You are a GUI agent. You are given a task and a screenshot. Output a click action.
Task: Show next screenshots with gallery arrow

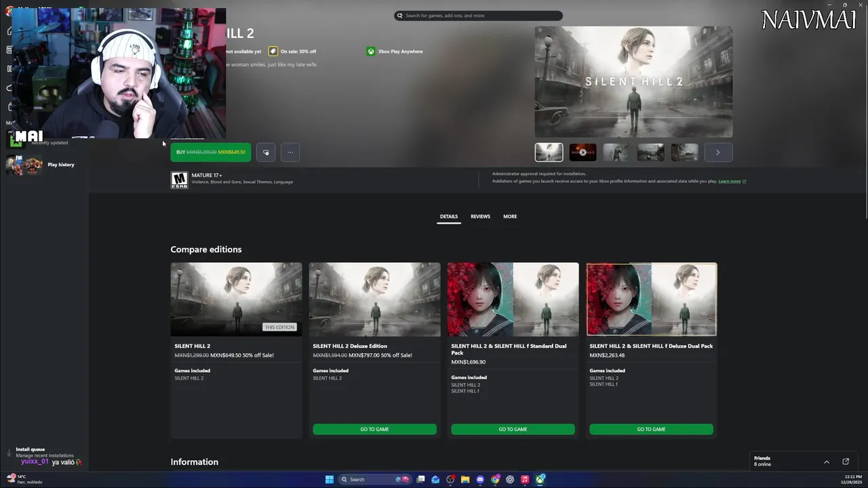[718, 152]
